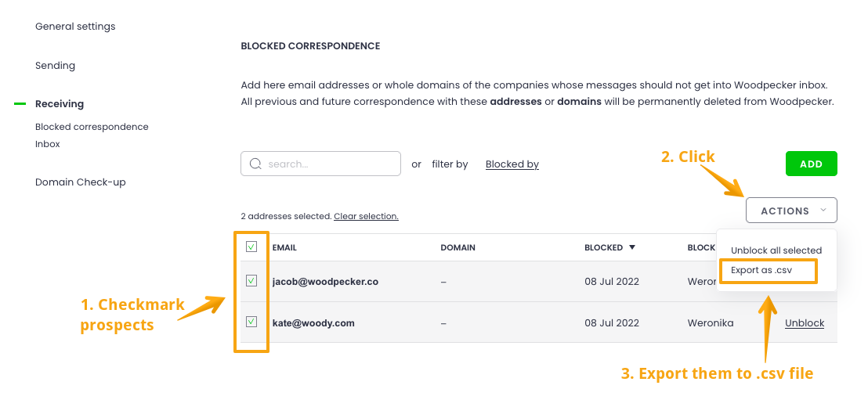This screenshot has height=407, width=868.
Task: Uncheck the jacob@woodpecker.co row checkbox
Action: tap(251, 281)
